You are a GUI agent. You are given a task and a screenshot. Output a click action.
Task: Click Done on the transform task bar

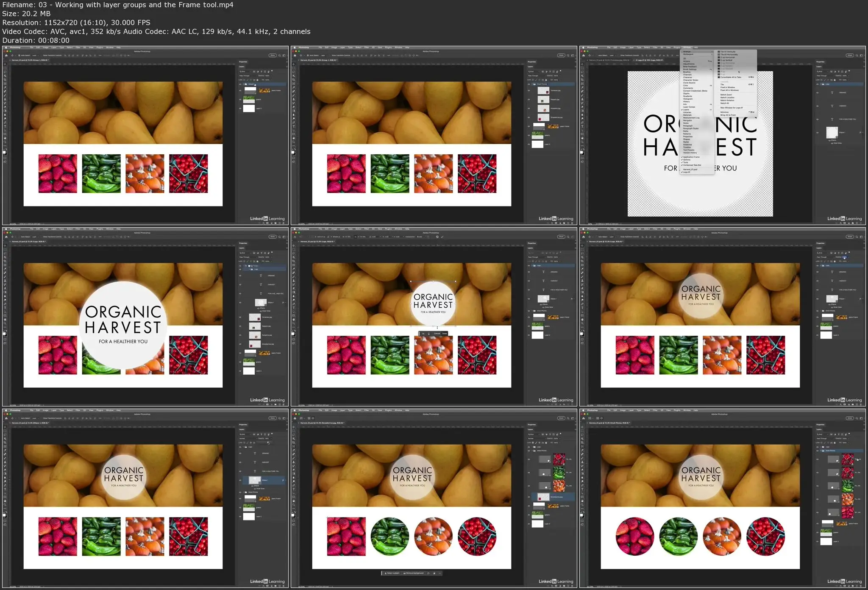pos(445,334)
